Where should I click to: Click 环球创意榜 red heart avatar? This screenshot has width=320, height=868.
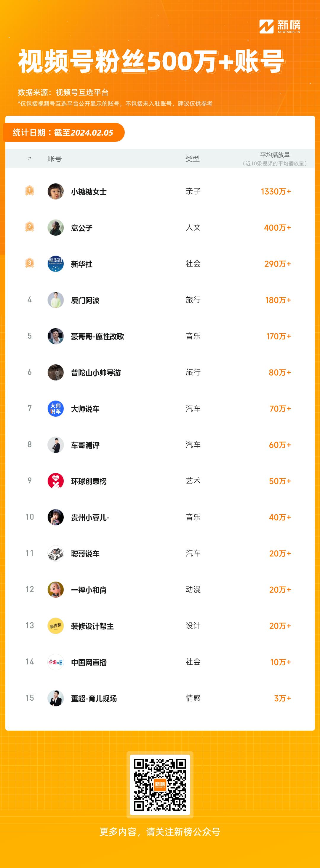tap(55, 481)
